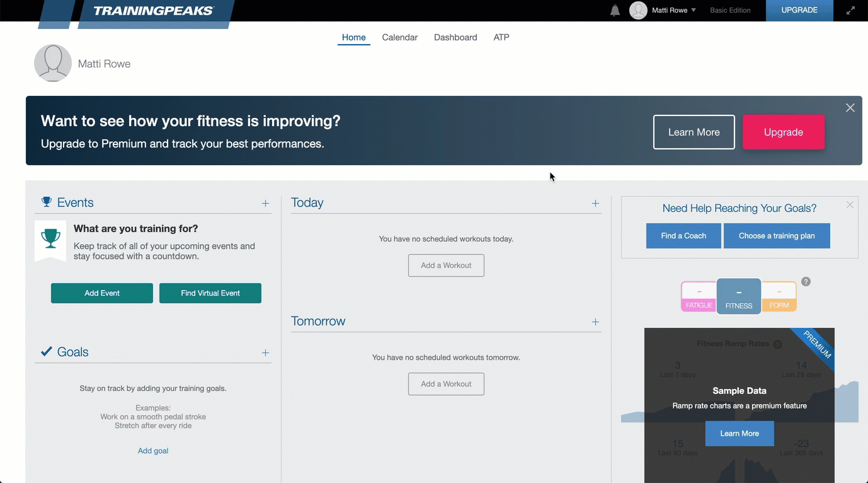
Task: Close the Need Help Reaching Your Goals panel
Action: [850, 204]
